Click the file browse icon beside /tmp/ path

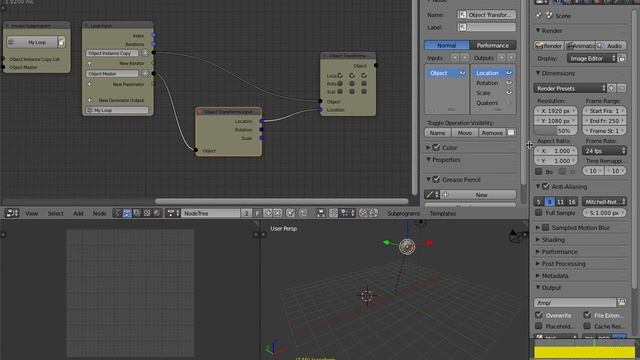click(x=621, y=302)
